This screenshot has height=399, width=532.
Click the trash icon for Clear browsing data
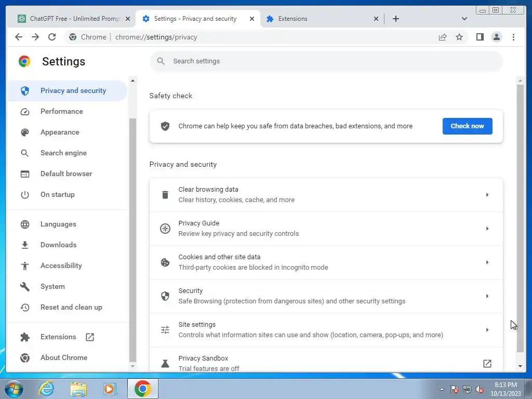(x=165, y=195)
